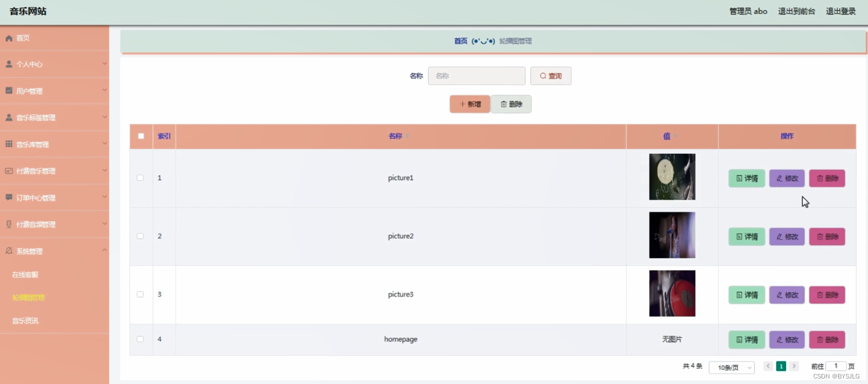Click the plus icon in 新增 button
This screenshot has width=868, height=384.
(462, 104)
